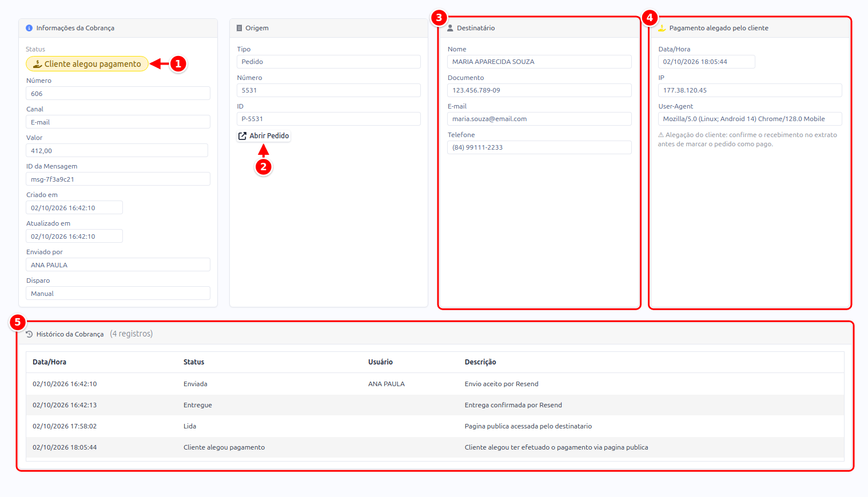This screenshot has width=868, height=497.
Task: Click the hand-coin icon by Pagamento alegado
Action: pos(662,28)
